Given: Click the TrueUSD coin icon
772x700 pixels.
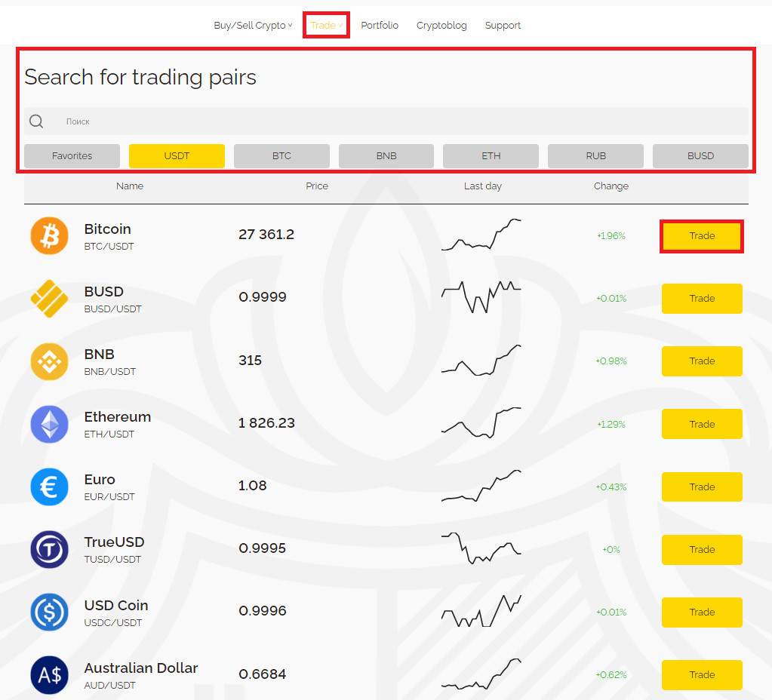Looking at the screenshot, I should point(49,549).
